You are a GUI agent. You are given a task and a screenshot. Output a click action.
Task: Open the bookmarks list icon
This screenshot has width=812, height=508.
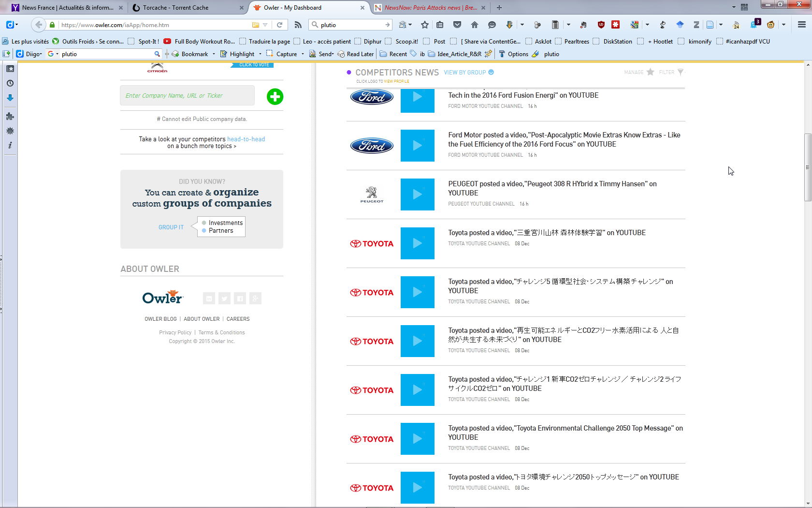[x=440, y=25]
